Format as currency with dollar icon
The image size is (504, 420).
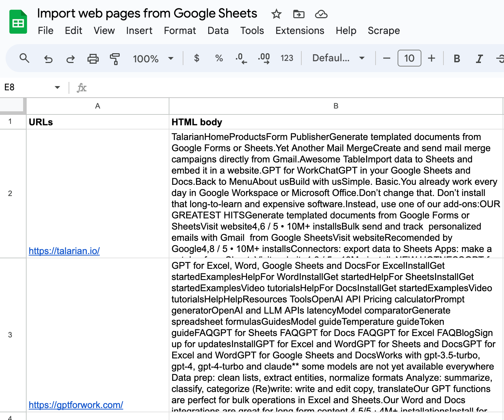point(197,58)
